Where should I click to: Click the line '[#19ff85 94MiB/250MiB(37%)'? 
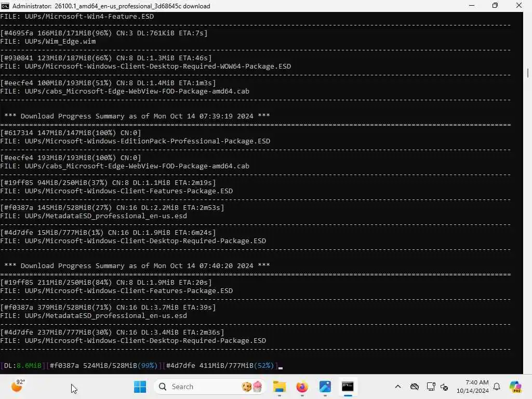point(108,182)
